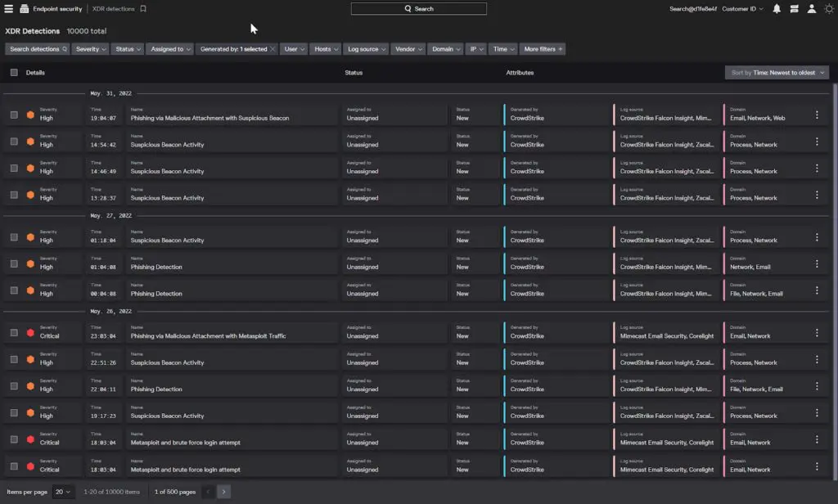838x504 pixels.
Task: Click the Endpoint security breadcrumb
Action: point(57,8)
